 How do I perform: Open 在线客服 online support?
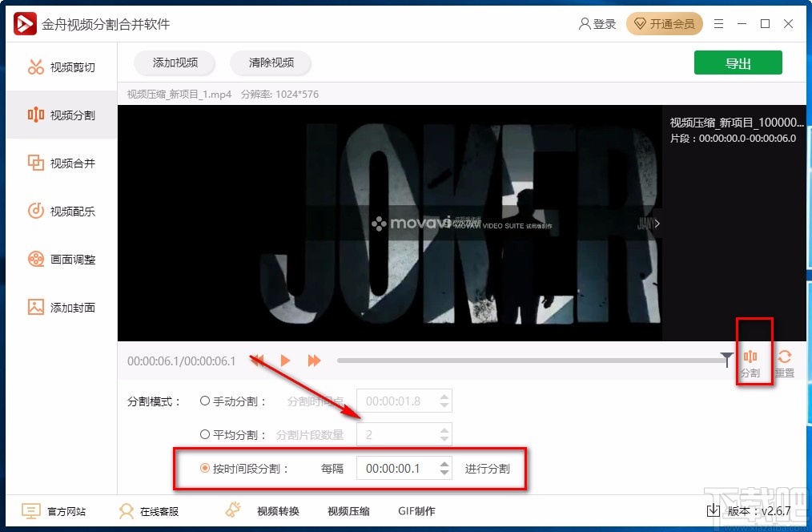coord(149,511)
